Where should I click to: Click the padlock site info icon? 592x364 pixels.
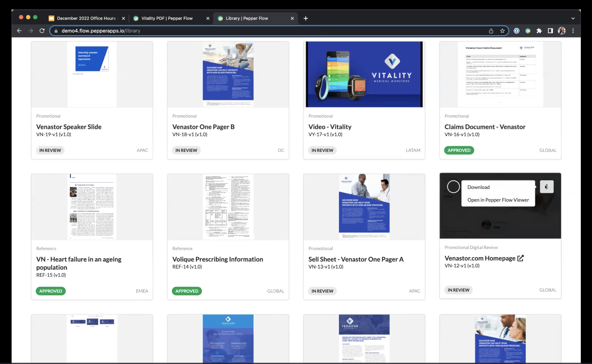pyautogui.click(x=56, y=31)
